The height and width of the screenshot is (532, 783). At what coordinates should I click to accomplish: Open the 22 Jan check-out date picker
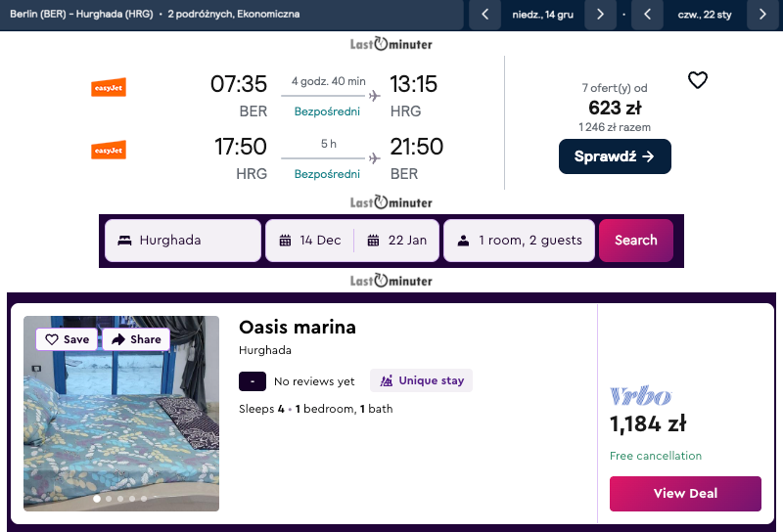pos(397,241)
